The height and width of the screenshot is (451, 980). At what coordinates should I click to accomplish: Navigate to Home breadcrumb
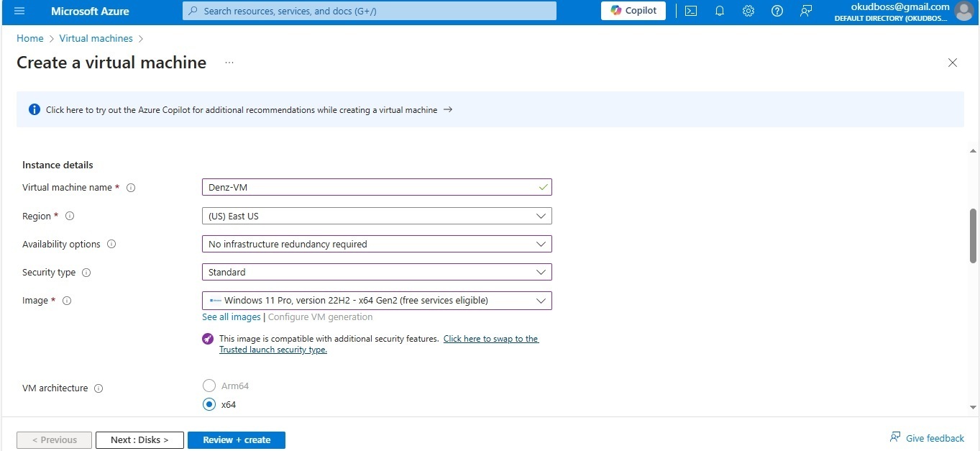tap(30, 39)
